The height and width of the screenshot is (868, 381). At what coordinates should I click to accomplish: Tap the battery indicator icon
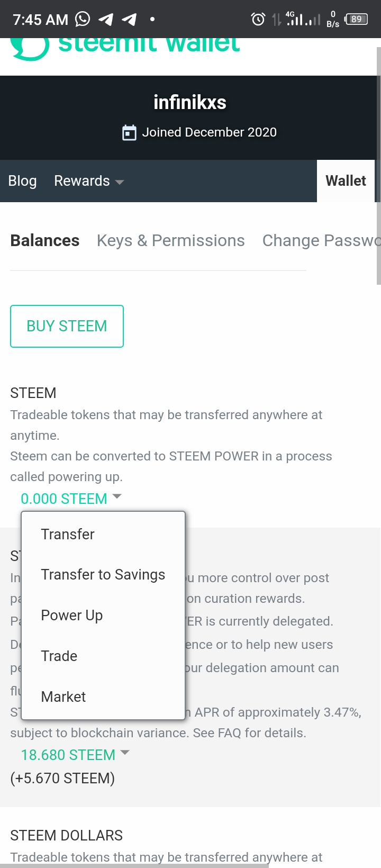click(x=356, y=19)
